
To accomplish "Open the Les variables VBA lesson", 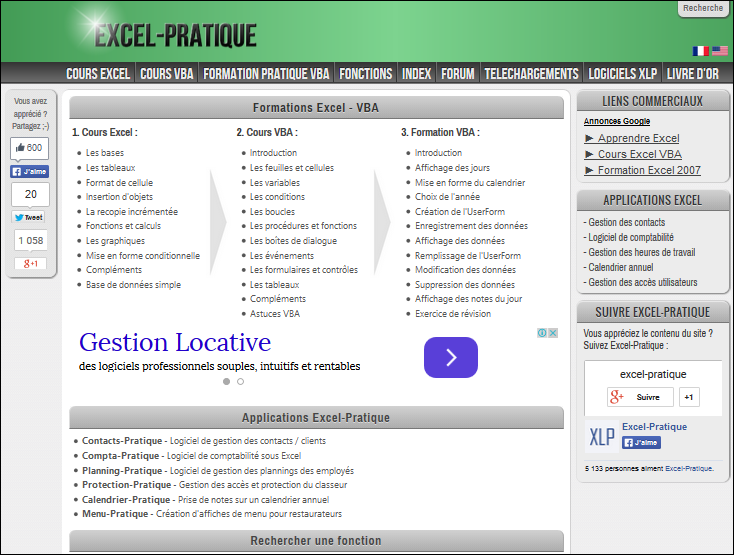I will 275,183.
